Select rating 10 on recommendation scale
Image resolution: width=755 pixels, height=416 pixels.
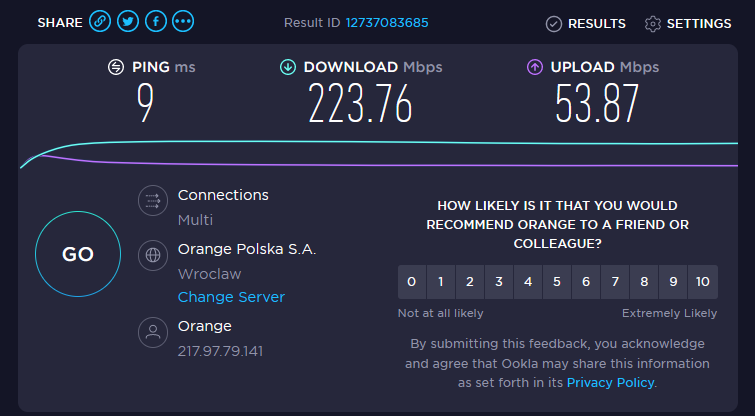point(703,282)
